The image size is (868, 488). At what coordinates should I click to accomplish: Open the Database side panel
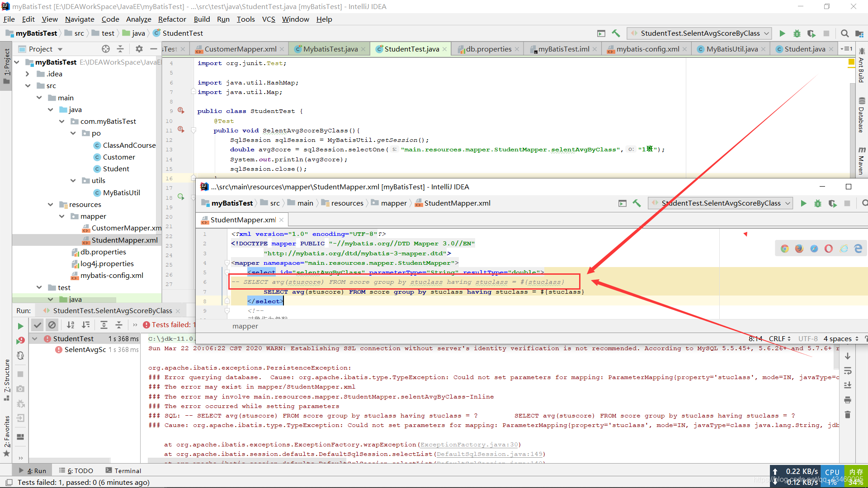862,115
